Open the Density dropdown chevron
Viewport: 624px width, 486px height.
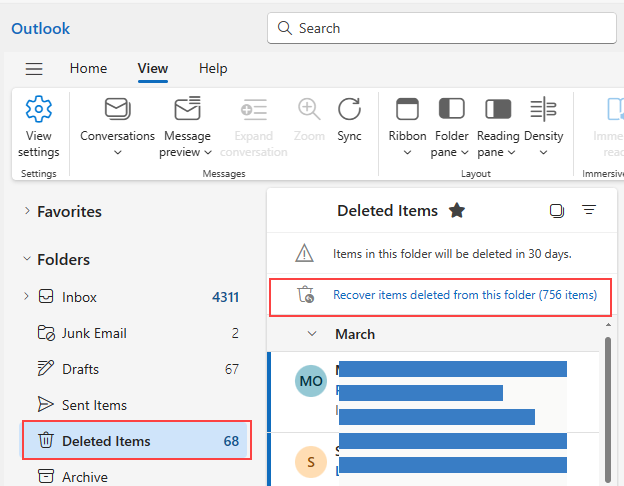[x=543, y=152]
